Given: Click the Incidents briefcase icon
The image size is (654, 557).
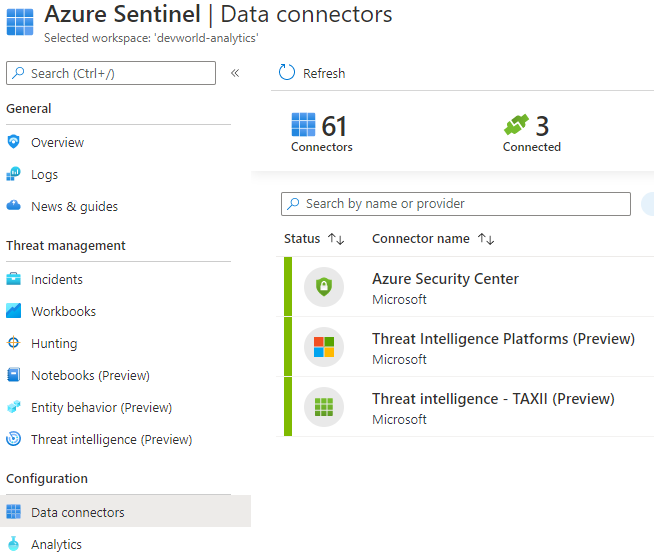Looking at the screenshot, I should (x=13, y=279).
